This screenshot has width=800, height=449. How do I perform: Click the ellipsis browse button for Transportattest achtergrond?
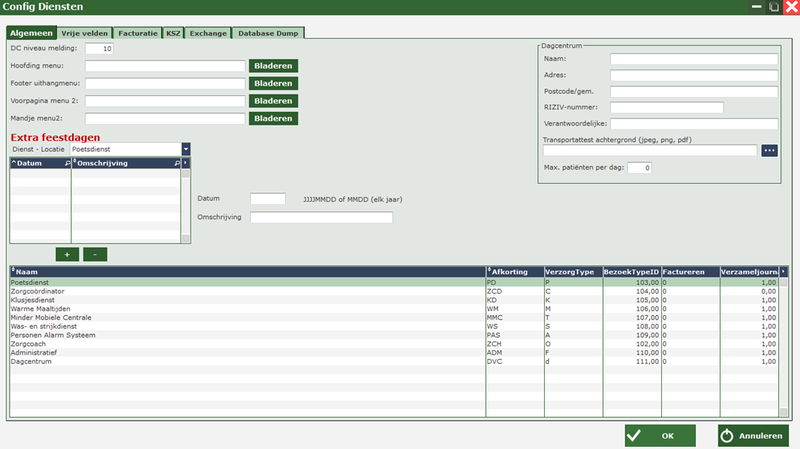(769, 150)
